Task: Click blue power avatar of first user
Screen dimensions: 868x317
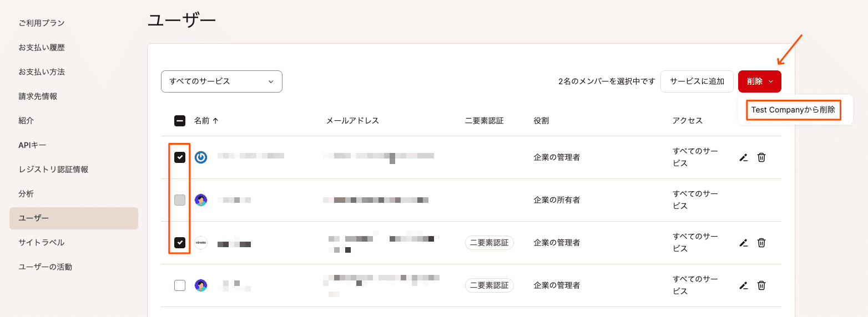Action: click(201, 157)
